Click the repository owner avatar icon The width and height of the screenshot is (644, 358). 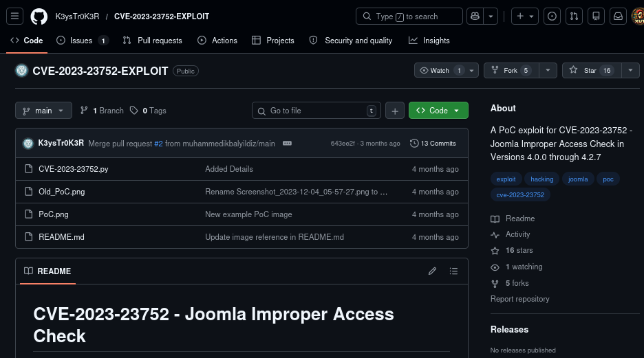21,71
